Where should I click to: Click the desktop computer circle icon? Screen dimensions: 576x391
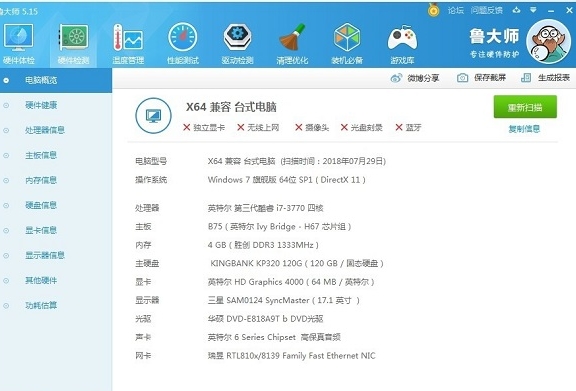click(x=153, y=115)
